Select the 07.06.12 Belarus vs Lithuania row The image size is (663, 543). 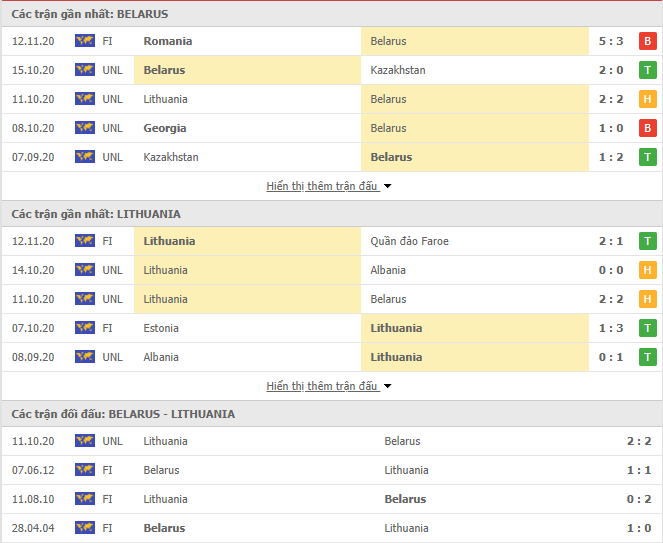click(x=332, y=470)
